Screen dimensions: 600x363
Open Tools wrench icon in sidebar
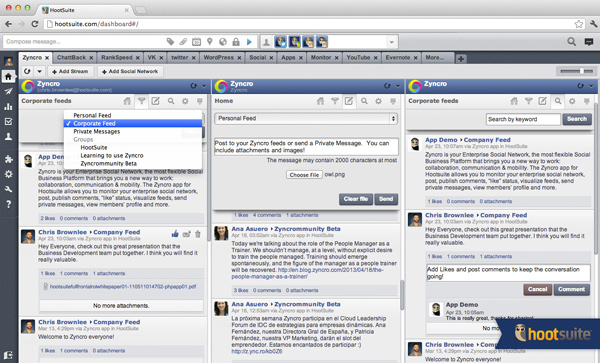coord(8,189)
